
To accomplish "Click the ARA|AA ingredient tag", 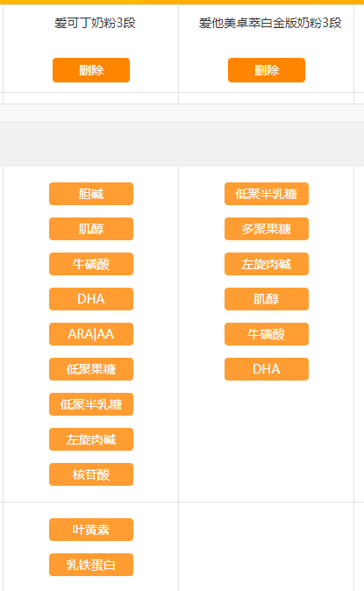I will pyautogui.click(x=91, y=334).
